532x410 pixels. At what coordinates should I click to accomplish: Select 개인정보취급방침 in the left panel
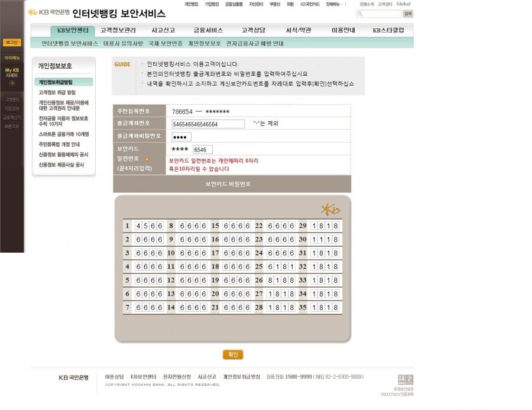coord(63,82)
